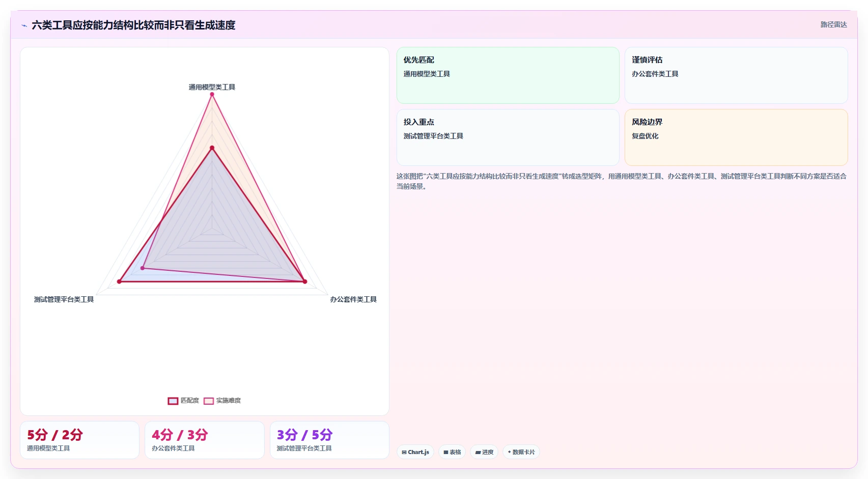The width and height of the screenshot is (868, 479).
Task: Click 办公套件类工具 label under 4分 / 3分
Action: [173, 449]
